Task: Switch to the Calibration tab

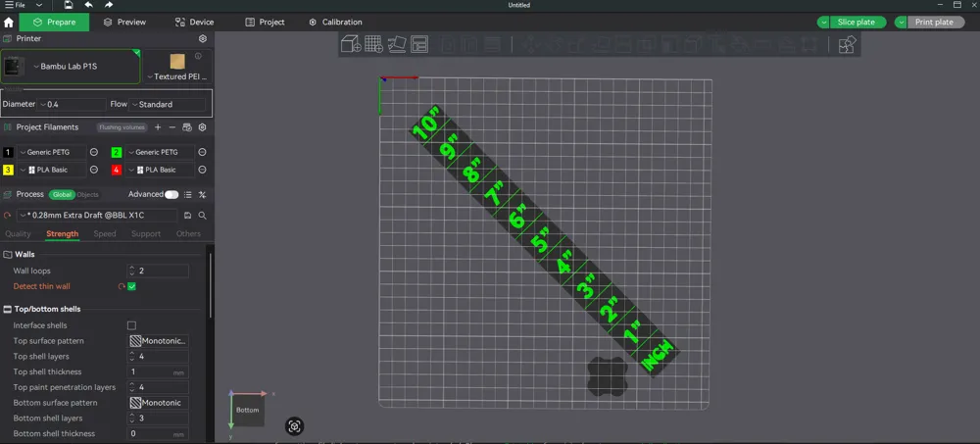Action: 335,22
